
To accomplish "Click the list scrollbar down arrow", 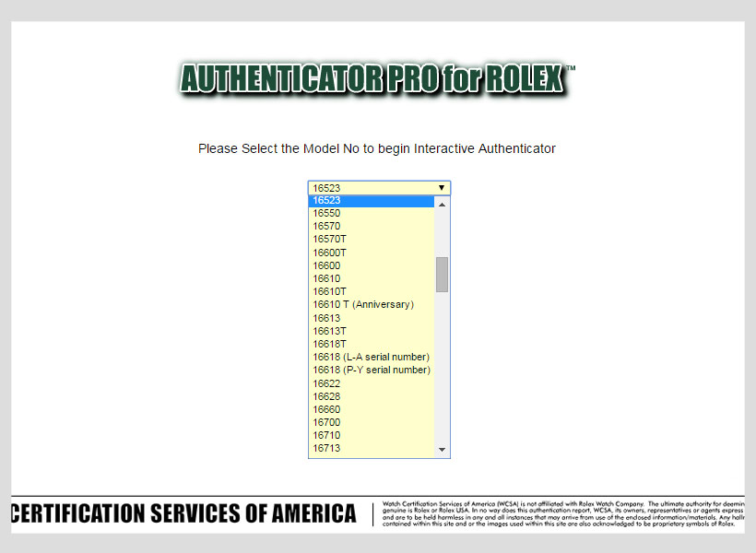I will pos(443,450).
